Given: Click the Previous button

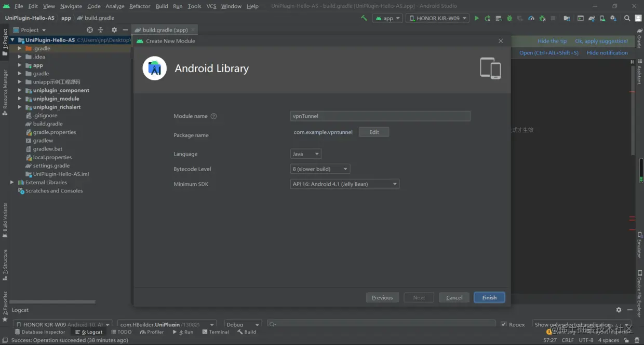Looking at the screenshot, I should [x=382, y=298].
